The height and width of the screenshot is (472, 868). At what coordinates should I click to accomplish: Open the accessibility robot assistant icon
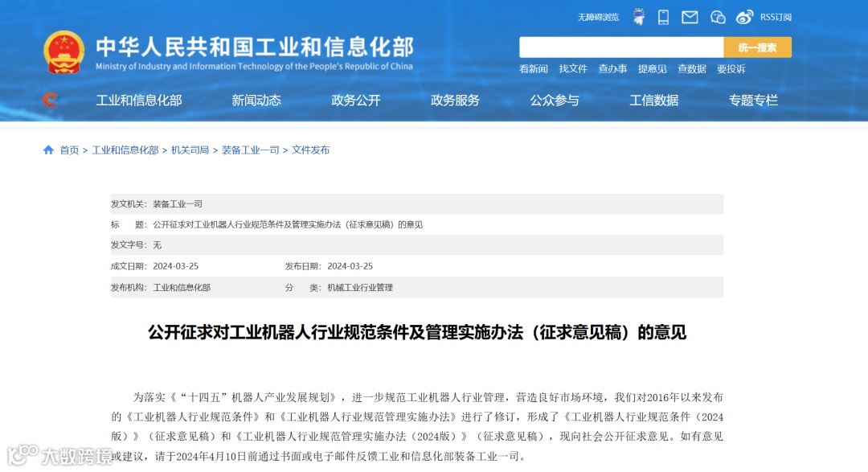coord(639,17)
